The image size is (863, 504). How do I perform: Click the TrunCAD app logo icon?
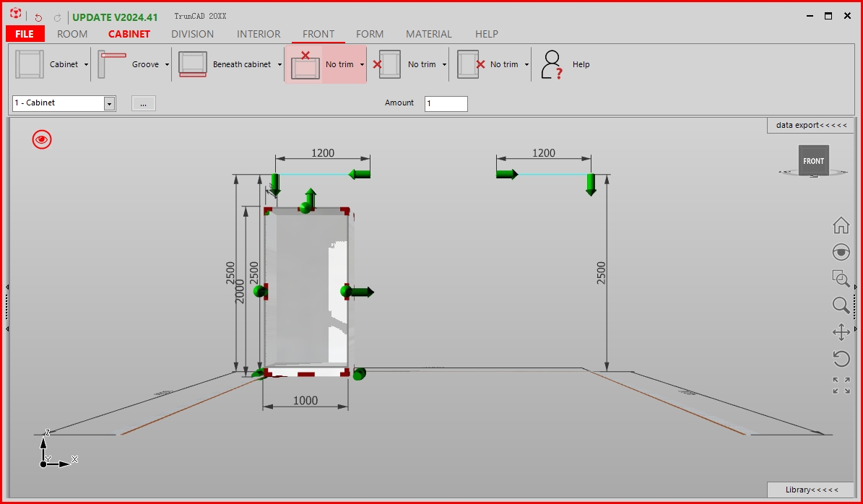click(x=16, y=14)
